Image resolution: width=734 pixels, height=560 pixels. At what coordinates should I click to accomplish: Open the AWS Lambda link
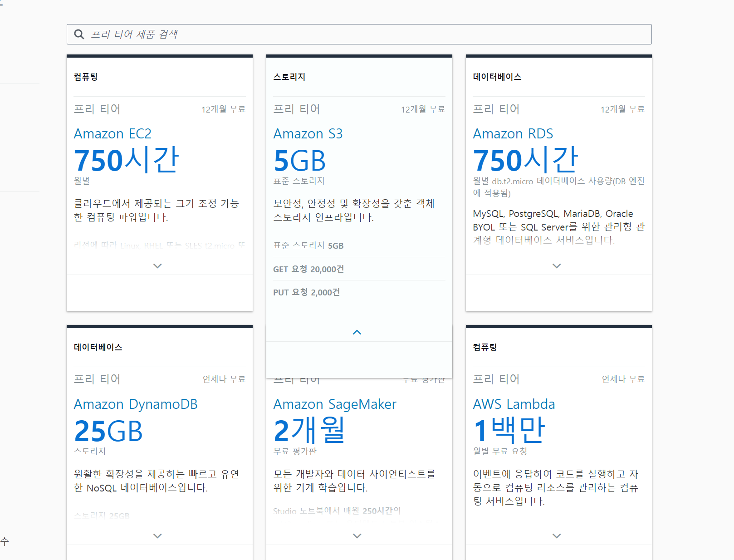pyautogui.click(x=514, y=404)
